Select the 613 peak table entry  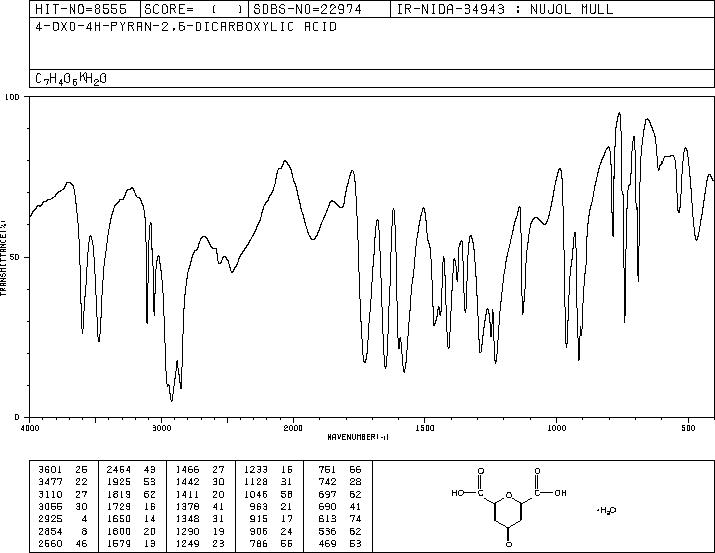340,519
